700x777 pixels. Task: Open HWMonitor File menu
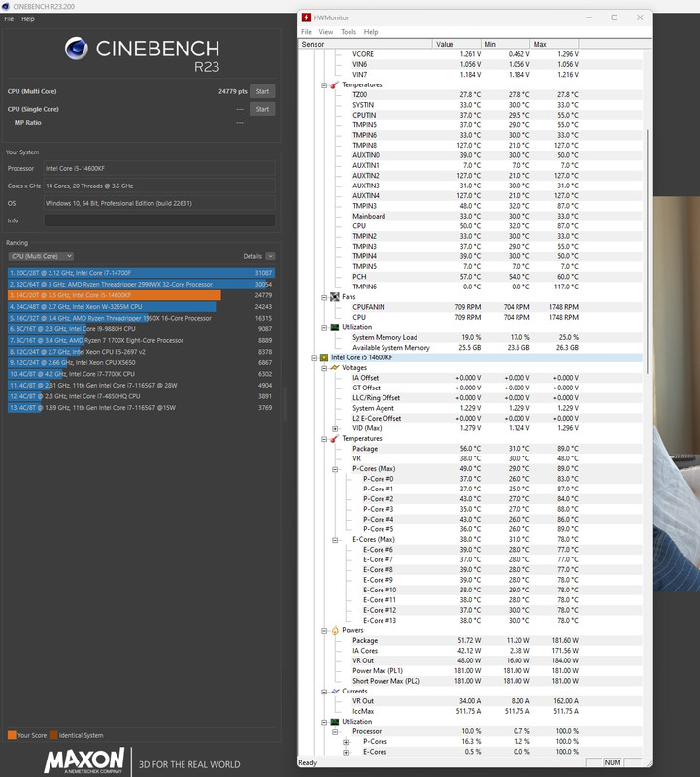coord(306,32)
